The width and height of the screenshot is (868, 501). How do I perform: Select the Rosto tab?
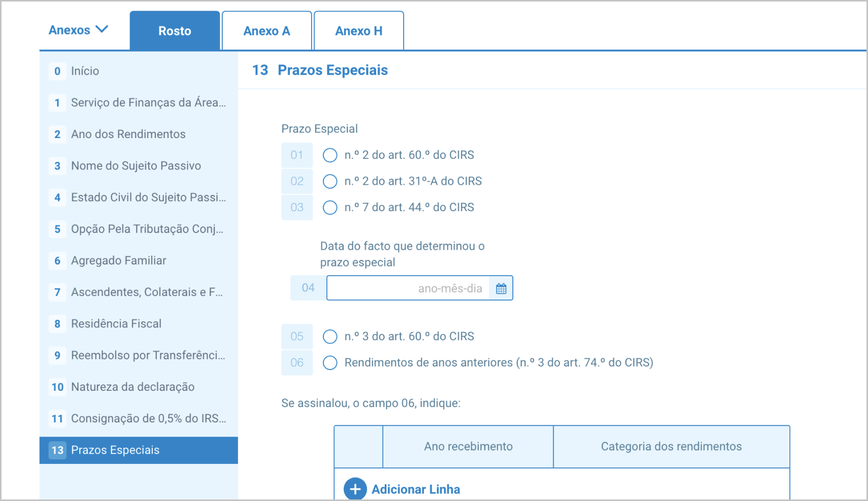[x=175, y=31]
